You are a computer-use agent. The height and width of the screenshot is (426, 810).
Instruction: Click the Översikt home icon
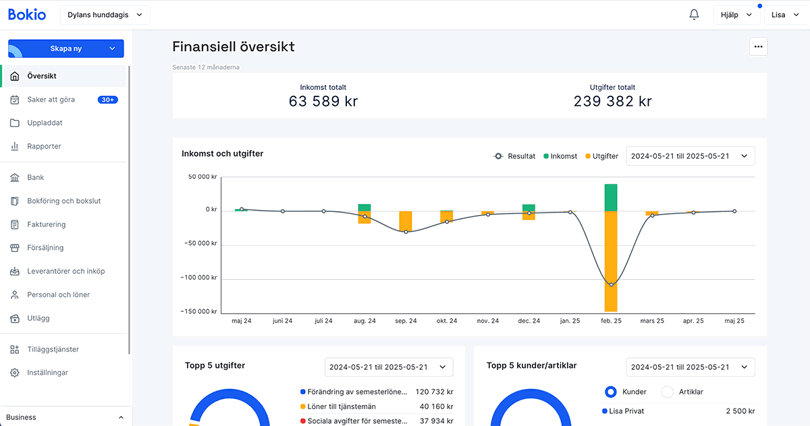coord(15,76)
